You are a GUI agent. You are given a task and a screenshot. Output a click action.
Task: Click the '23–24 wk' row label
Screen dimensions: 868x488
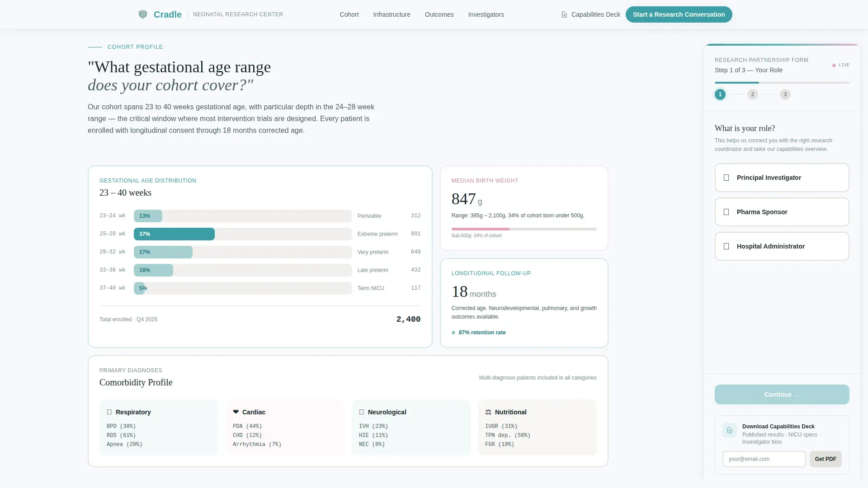tap(113, 216)
